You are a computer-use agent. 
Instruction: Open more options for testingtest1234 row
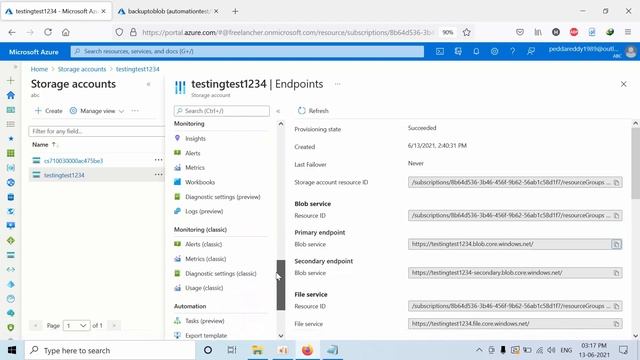158,175
